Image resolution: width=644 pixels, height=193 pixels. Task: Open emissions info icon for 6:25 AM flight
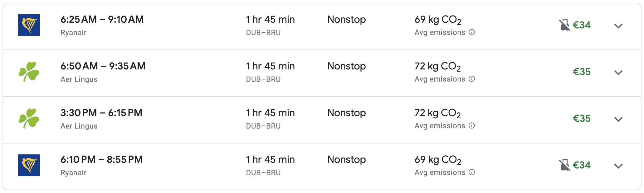pos(472,32)
